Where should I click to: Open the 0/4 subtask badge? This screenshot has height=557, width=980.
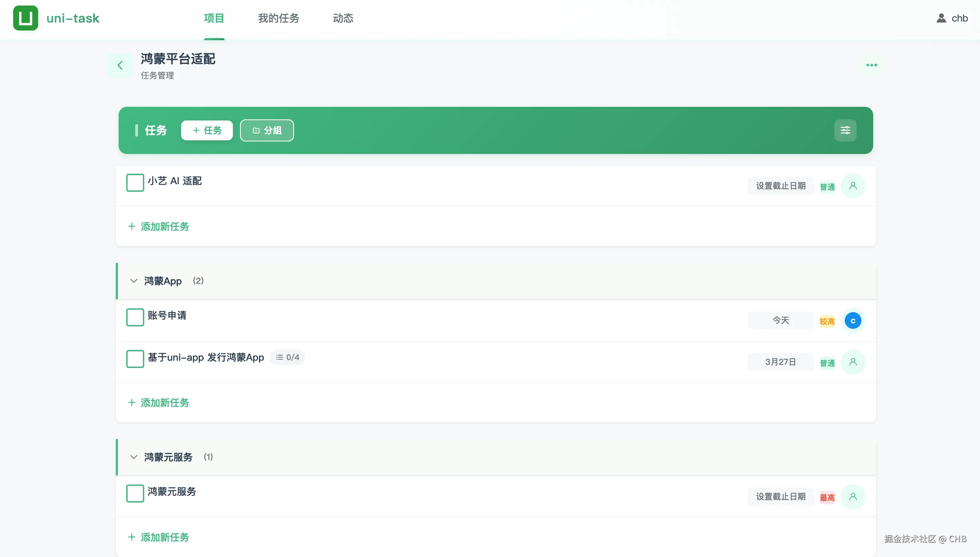[x=287, y=357]
